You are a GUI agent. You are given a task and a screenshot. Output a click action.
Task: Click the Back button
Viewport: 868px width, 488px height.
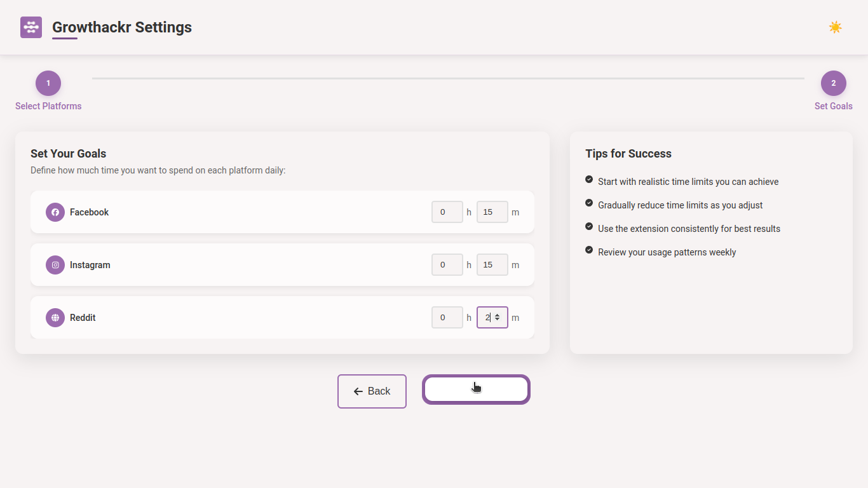tap(372, 391)
